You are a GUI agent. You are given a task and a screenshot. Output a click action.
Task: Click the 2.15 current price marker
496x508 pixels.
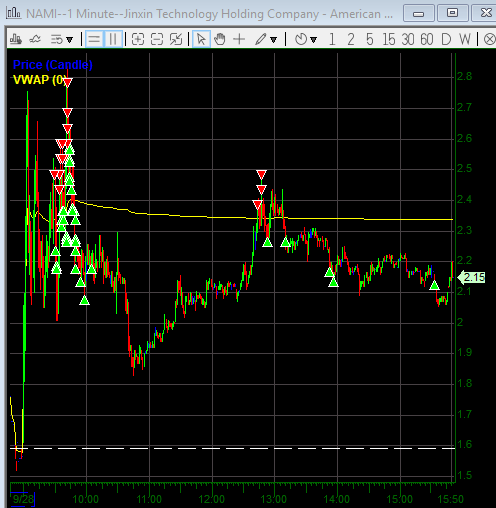(472, 277)
